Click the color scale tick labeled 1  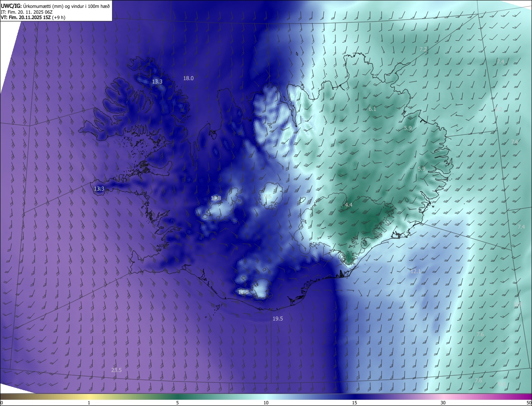tap(89, 403)
